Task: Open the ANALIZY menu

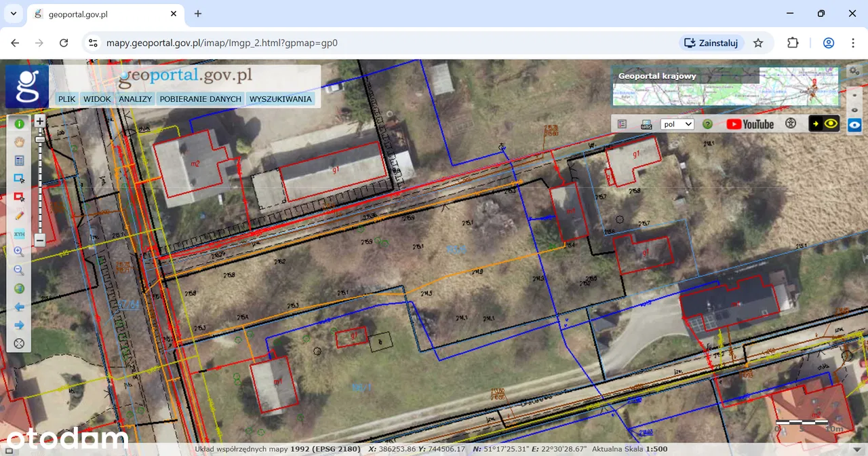Action: [135, 99]
